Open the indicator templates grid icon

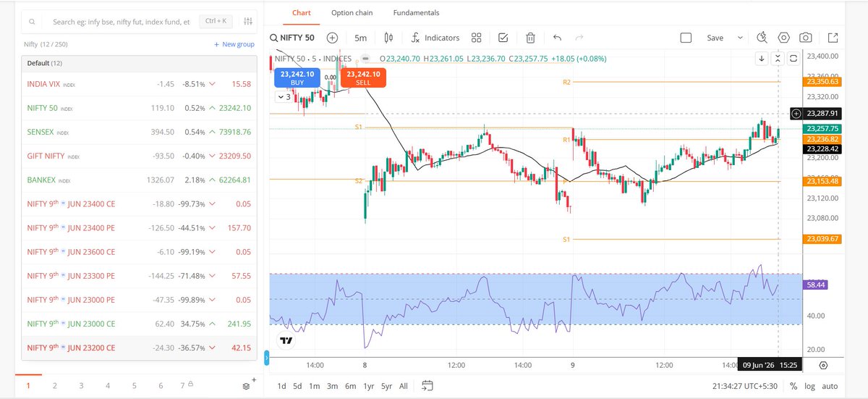pyautogui.click(x=476, y=38)
